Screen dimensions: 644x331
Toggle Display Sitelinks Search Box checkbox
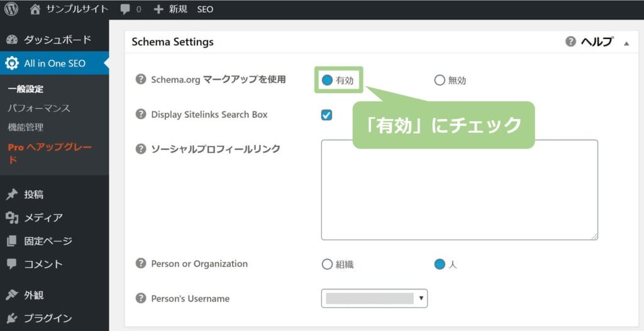(326, 115)
